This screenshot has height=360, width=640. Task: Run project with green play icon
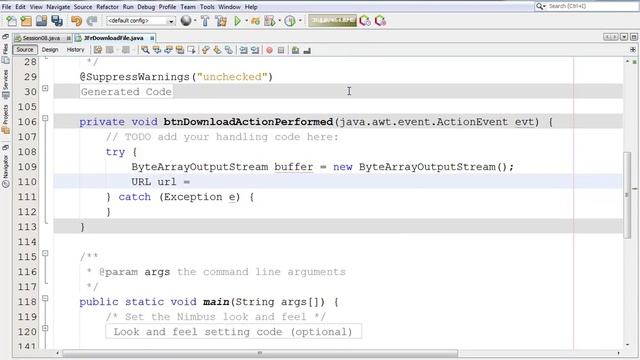tap(237, 21)
